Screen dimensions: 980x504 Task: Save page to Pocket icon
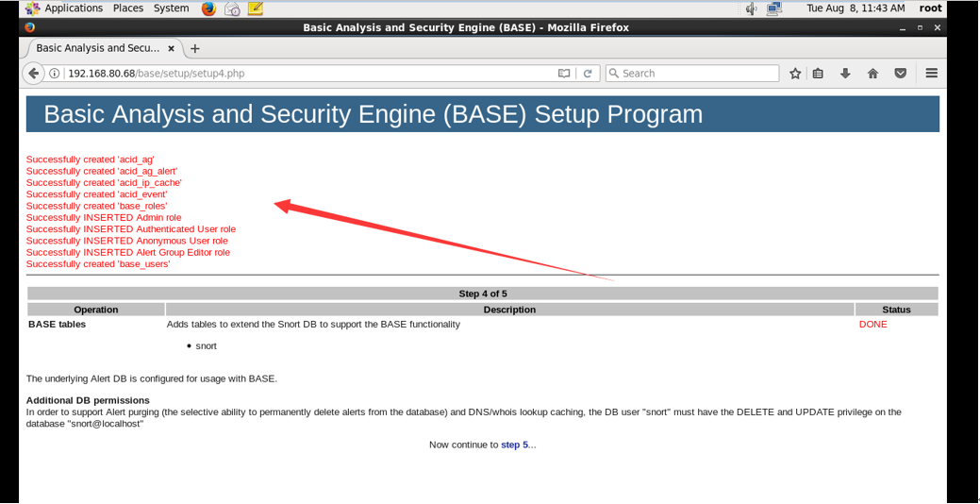click(901, 74)
